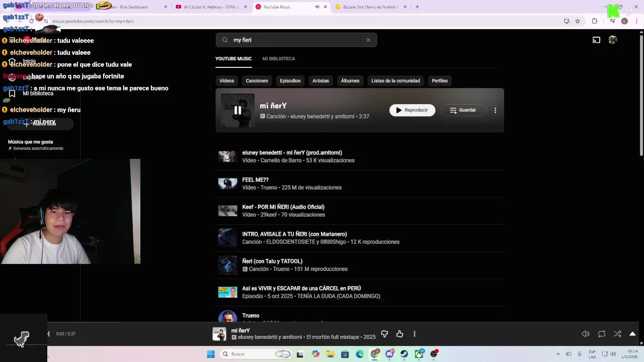Open Discord from the taskbar
The height and width of the screenshot is (362, 644).
[x=389, y=354]
